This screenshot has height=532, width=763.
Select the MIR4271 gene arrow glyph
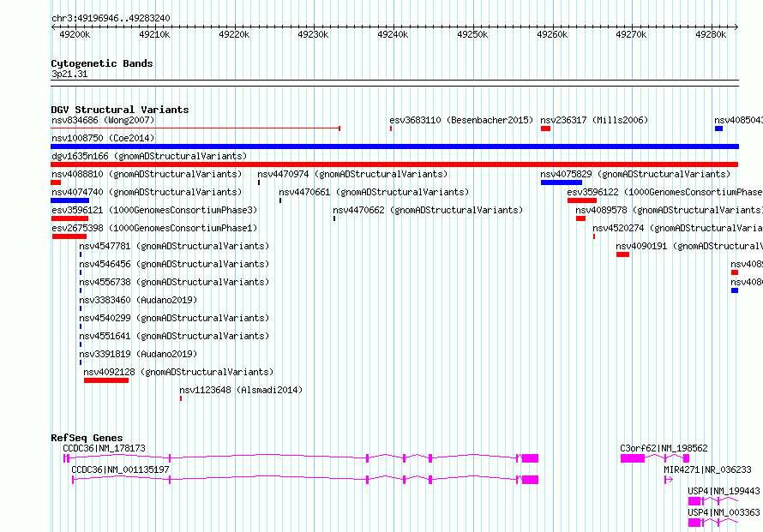point(669,480)
